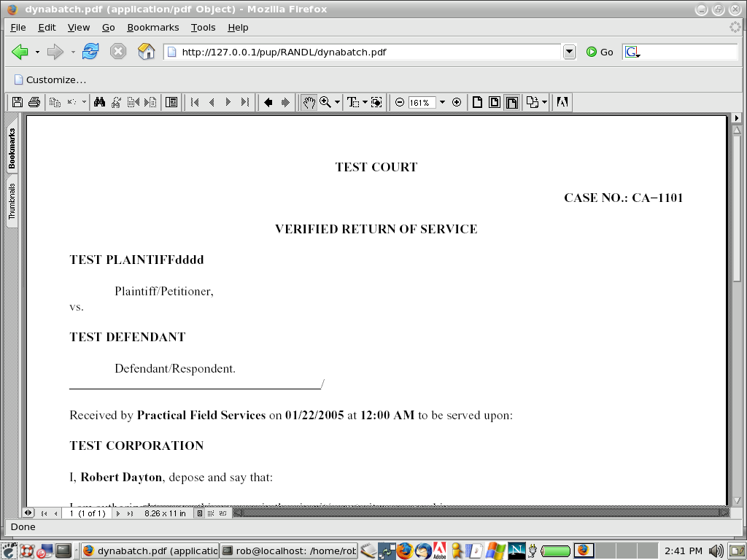Click the Print icon in PDF toolbar

click(34, 103)
